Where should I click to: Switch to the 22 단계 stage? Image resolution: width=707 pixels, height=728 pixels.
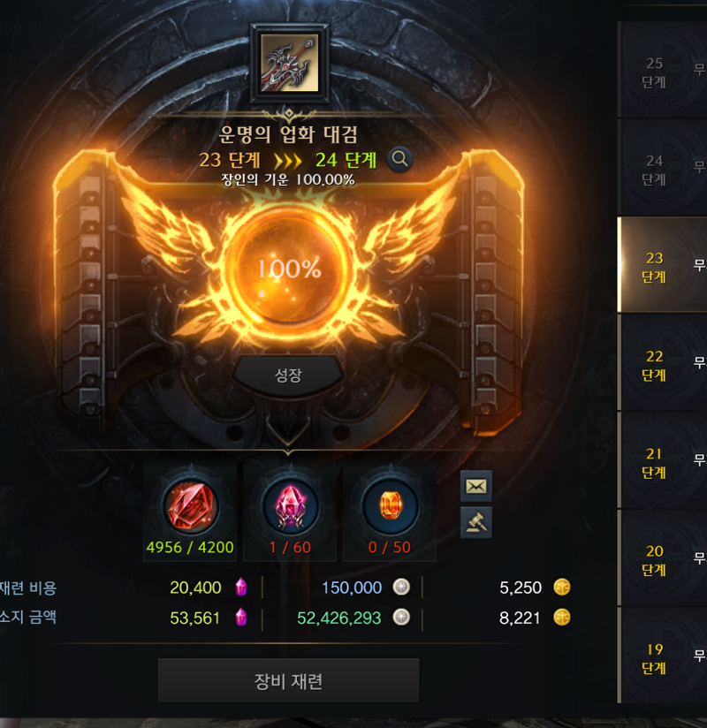pyautogui.click(x=663, y=362)
